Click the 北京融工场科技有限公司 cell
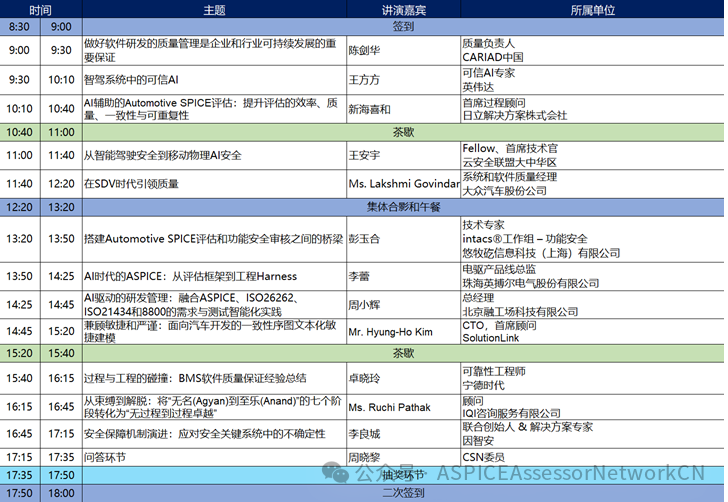The image size is (728, 502). click(592, 305)
